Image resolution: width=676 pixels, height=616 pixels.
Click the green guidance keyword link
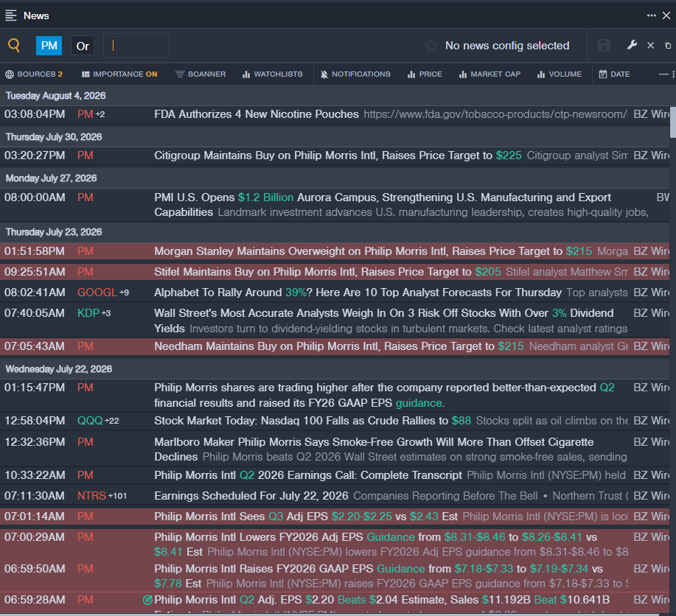pos(419,403)
